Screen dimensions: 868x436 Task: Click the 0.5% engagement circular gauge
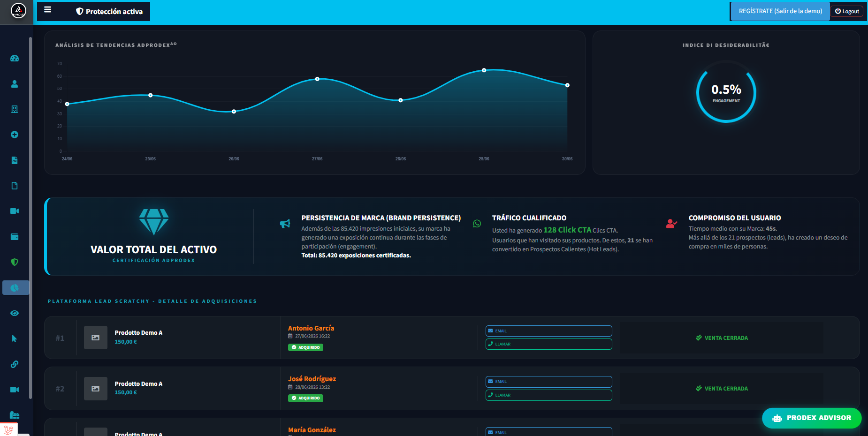(726, 93)
